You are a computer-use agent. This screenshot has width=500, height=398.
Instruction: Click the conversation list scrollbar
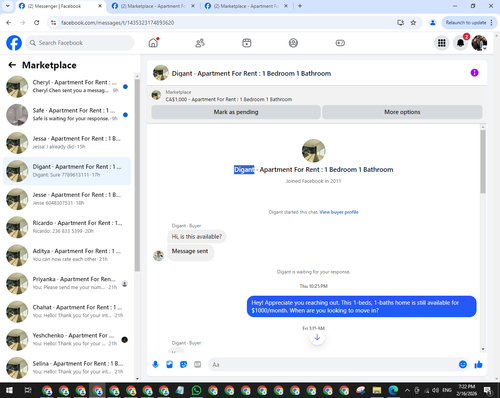137,175
